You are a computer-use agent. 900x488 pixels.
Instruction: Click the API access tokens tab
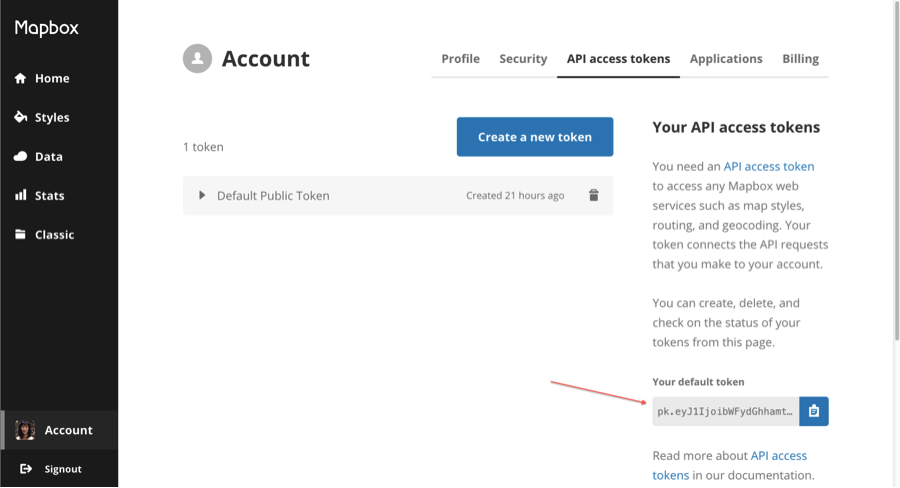click(618, 59)
